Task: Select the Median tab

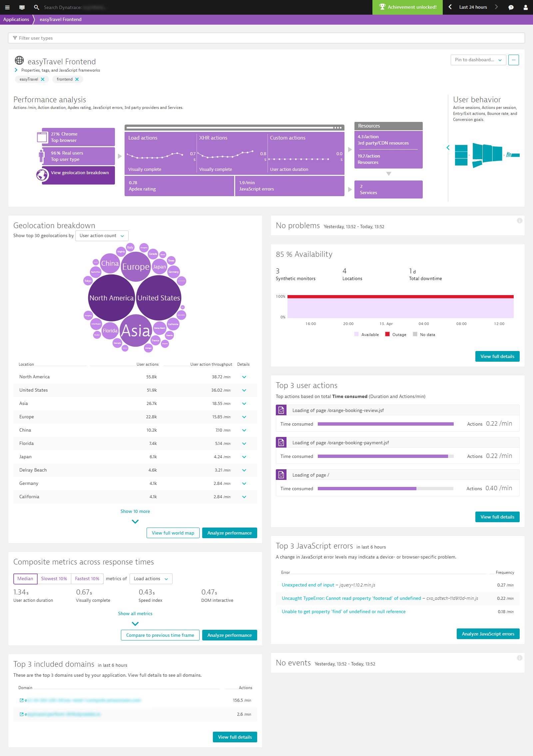Action: (25, 579)
